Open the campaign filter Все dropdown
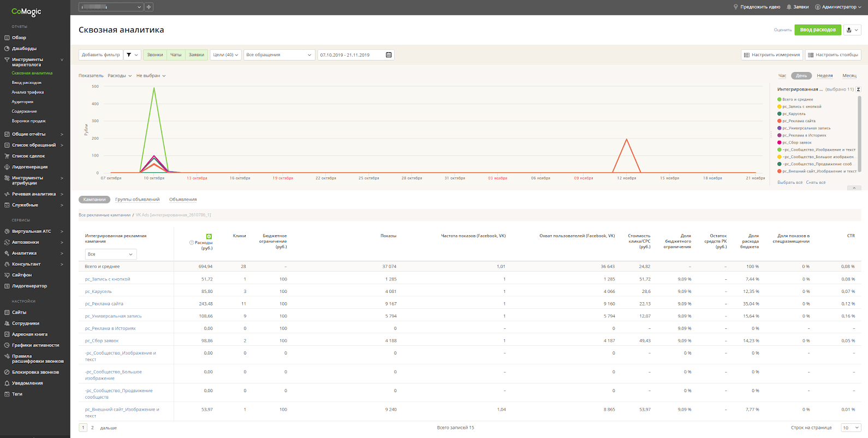The height and width of the screenshot is (438, 868). (x=111, y=254)
